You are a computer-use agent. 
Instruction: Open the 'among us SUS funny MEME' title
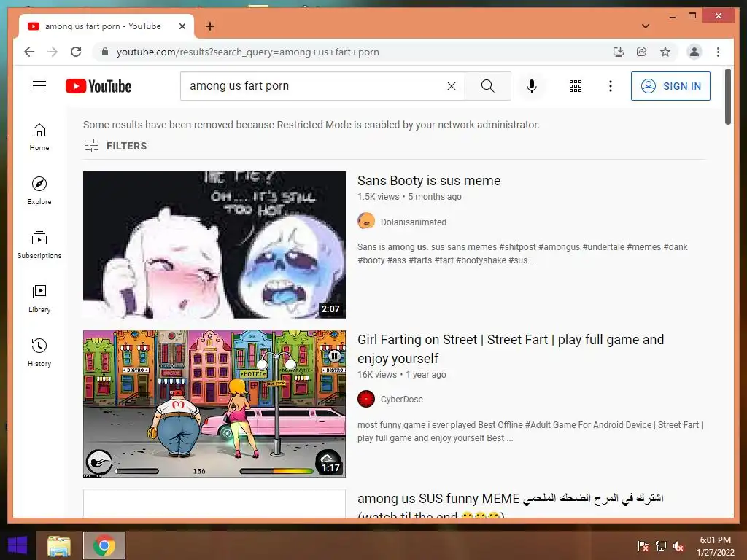[x=510, y=506]
